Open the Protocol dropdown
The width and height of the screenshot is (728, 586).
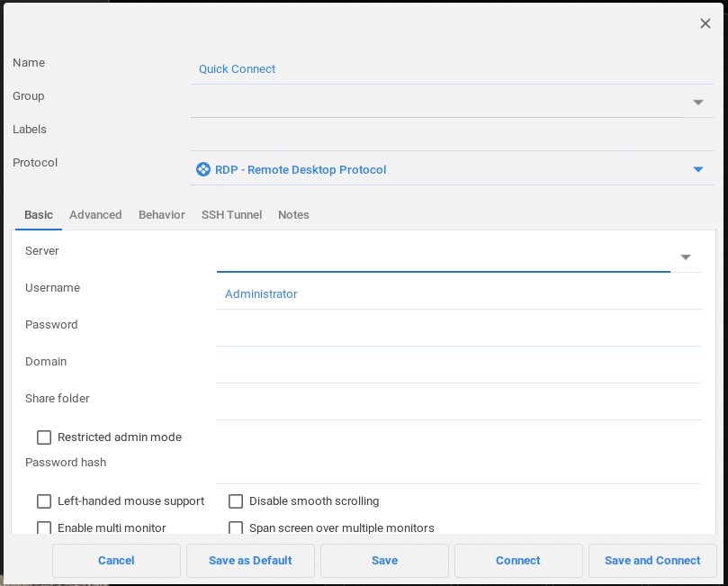[x=697, y=169]
